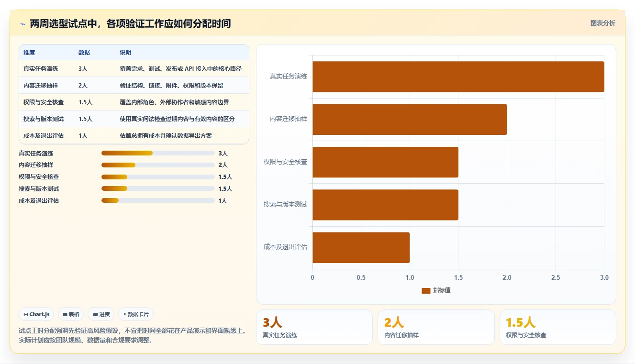
Task: Click the 成本及退出评估 chart axis label
Action: pyautogui.click(x=285, y=247)
